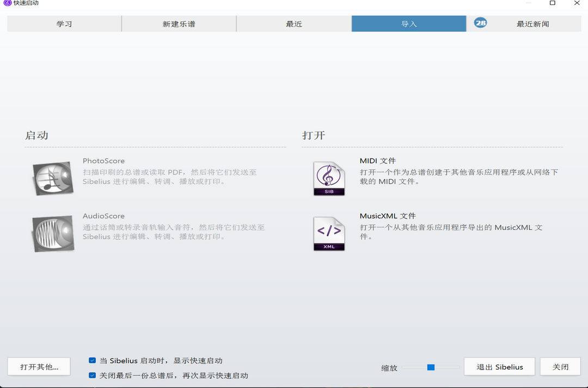Switch to the 学习 tab
Image resolution: width=588 pixels, height=388 pixels.
[64, 24]
